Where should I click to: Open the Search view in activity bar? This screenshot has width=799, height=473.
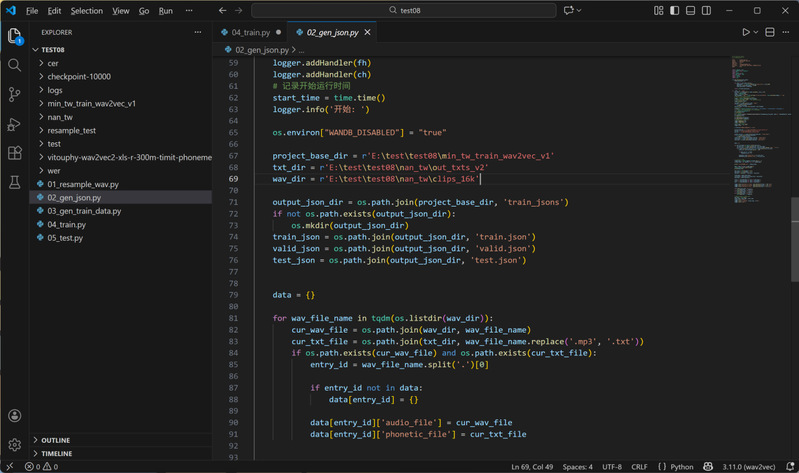tap(14, 65)
